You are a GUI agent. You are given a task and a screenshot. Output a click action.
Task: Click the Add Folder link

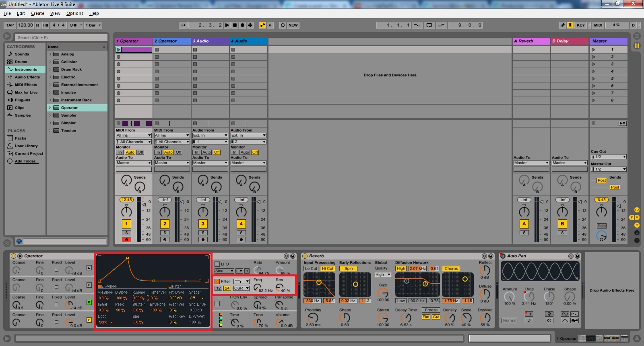click(x=27, y=161)
